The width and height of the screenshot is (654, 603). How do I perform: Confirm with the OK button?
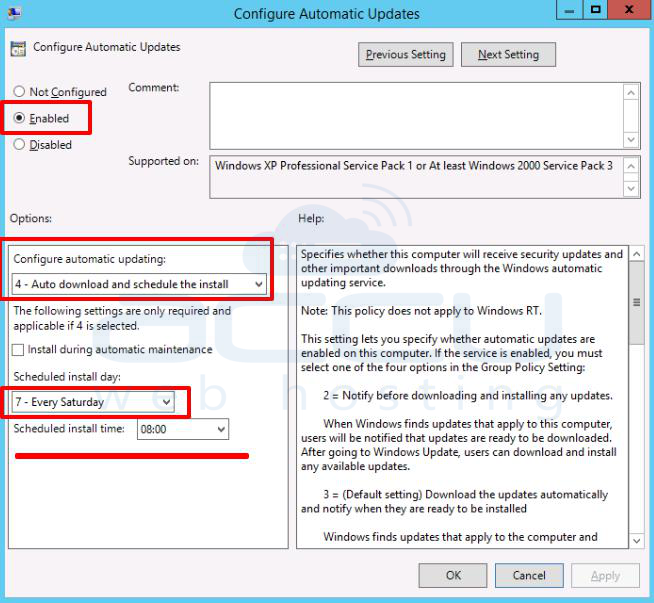coord(453,575)
